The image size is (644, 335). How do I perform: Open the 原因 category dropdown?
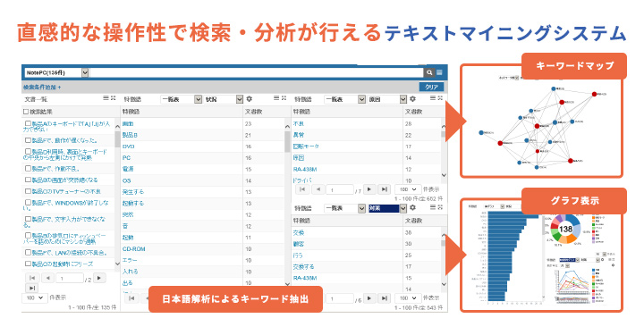387,99
